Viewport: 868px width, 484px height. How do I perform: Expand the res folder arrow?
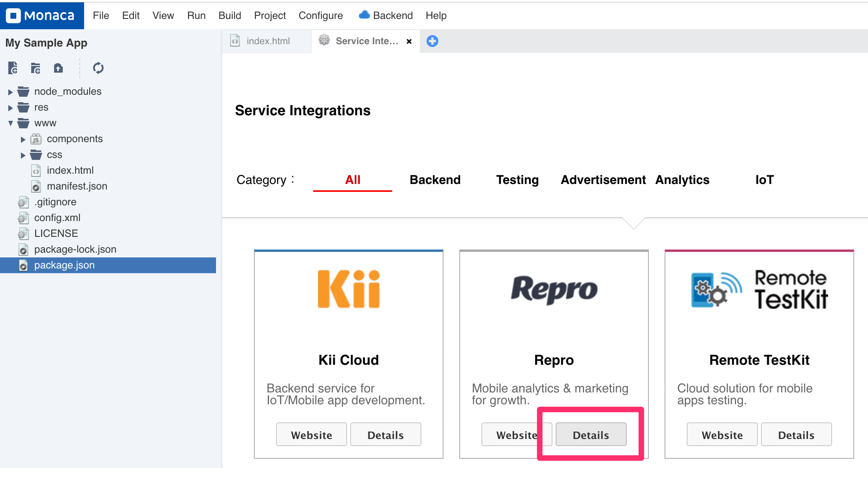pos(10,108)
